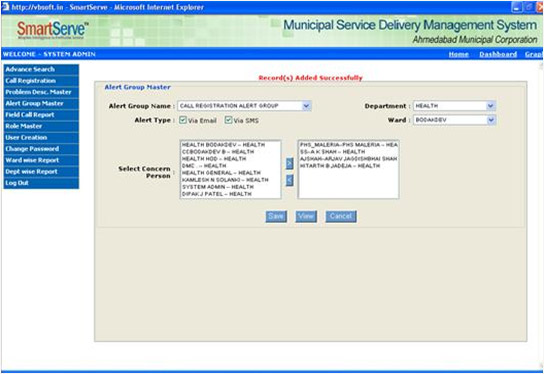Toggle the Via SMS checkbox
This screenshot has height=374, width=544.
228,120
